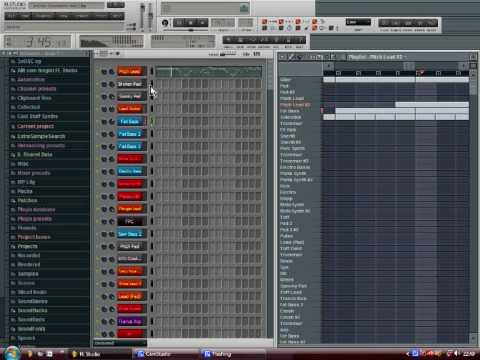Click the red marker on playlist timeline
The image size is (480, 360).
[421, 72]
